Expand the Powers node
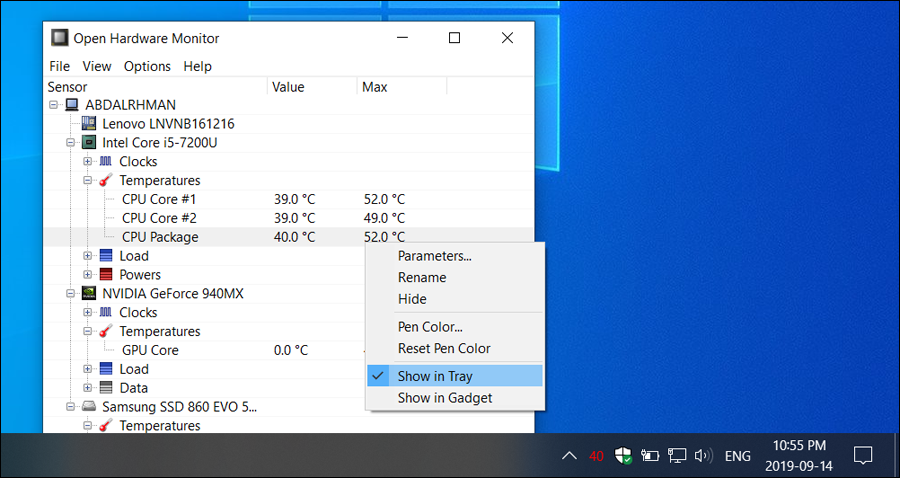The width and height of the screenshot is (900, 478). point(87,274)
